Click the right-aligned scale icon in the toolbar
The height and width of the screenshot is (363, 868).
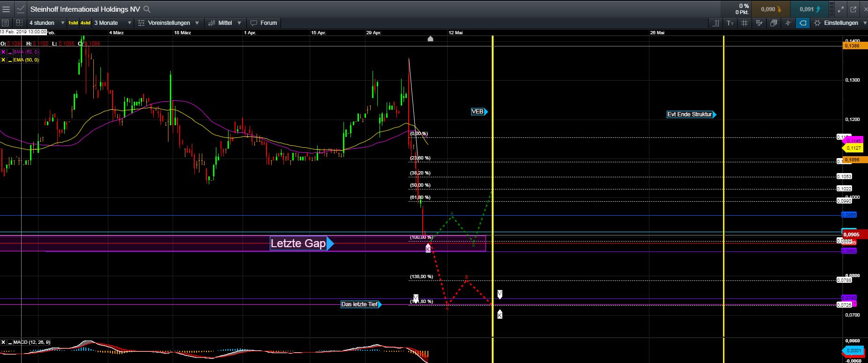click(716, 23)
